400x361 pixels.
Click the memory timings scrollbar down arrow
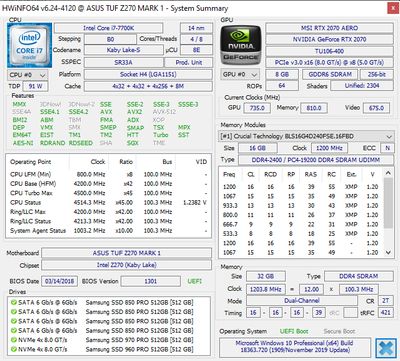[x=388, y=253]
